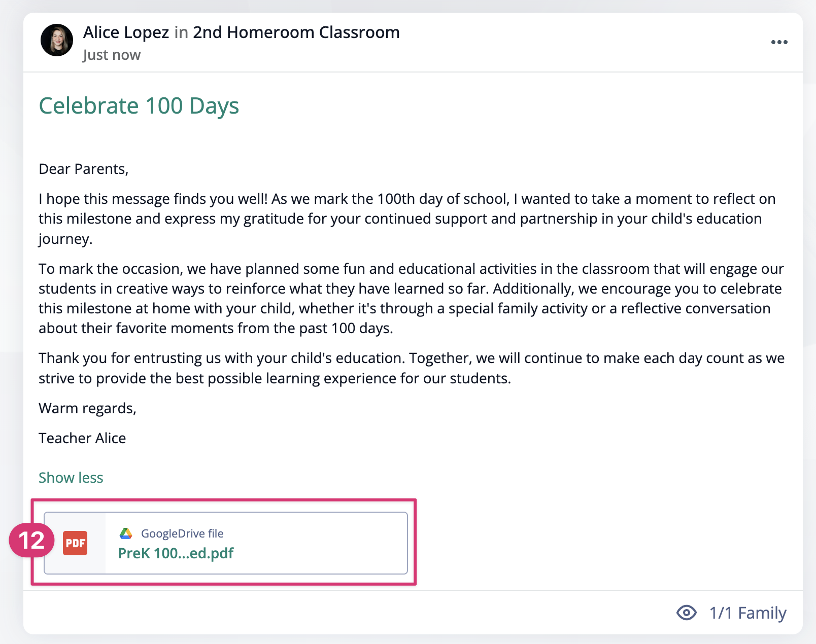Collapse the post with Show less

[71, 478]
